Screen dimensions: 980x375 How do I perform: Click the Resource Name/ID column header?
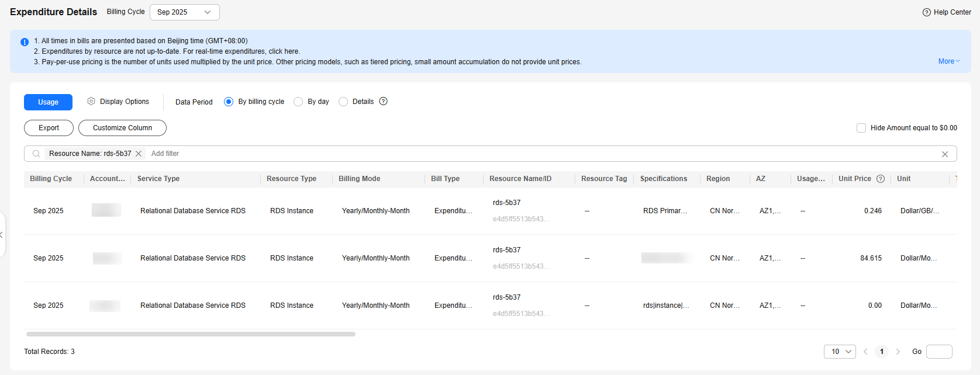520,179
